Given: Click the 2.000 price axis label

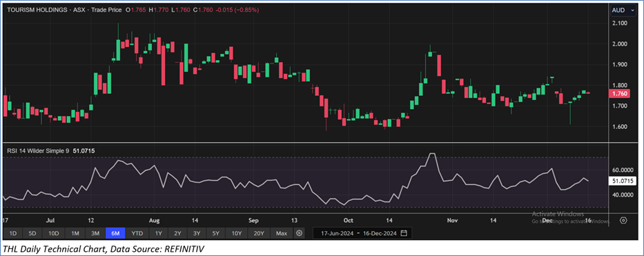Looking at the screenshot, I should pyautogui.click(x=619, y=44).
